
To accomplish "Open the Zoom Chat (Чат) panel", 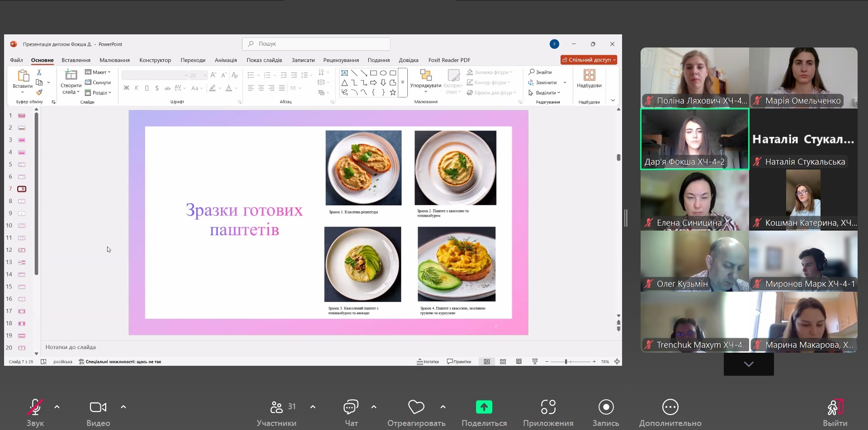I will 351,407.
